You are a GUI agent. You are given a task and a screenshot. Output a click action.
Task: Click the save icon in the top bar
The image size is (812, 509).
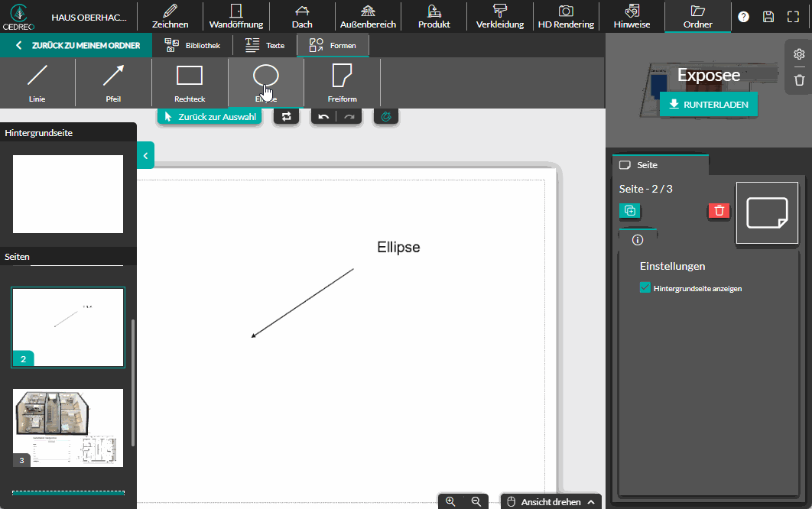click(x=768, y=15)
